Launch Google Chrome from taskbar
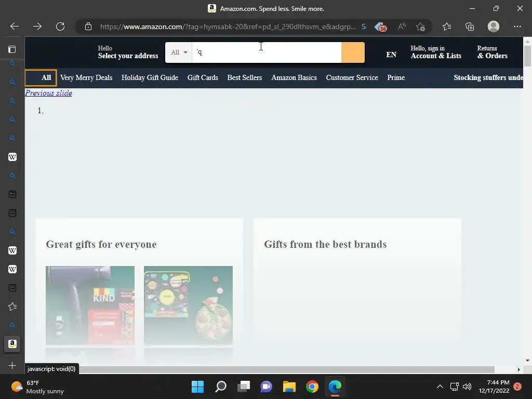The image size is (532, 399). (x=312, y=387)
